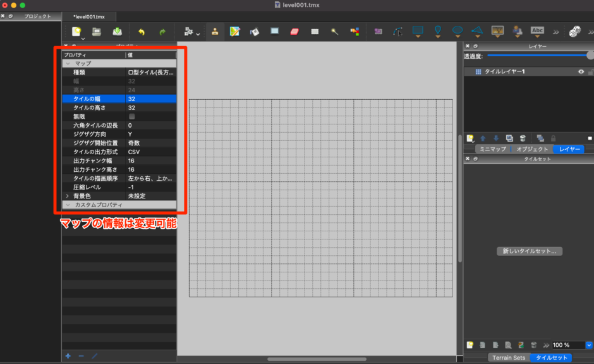Select the Rectangular Select tool
This screenshot has height=364, width=594.
[x=315, y=32]
